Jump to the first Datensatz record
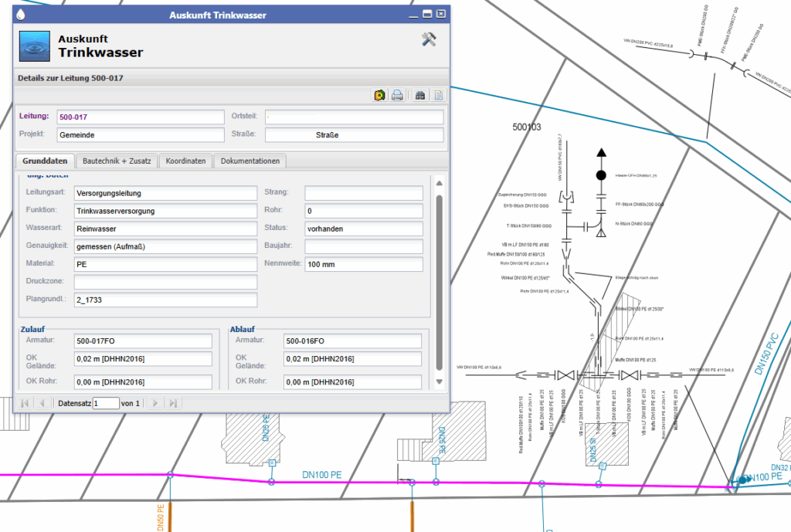 [24, 403]
